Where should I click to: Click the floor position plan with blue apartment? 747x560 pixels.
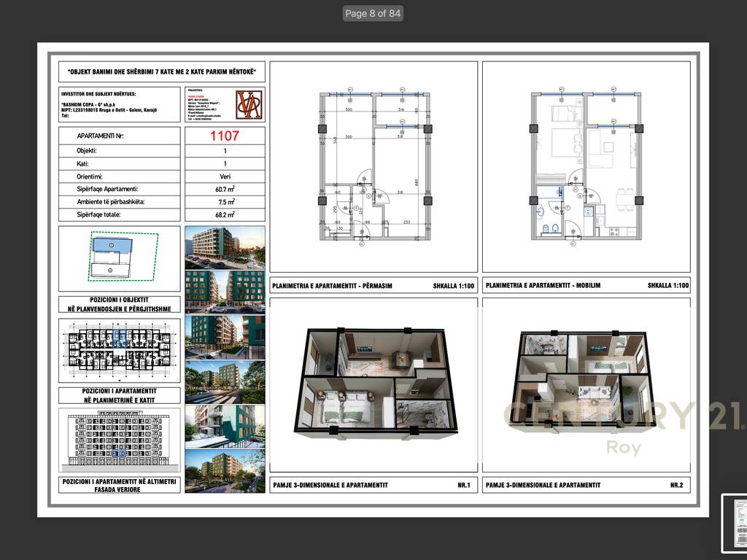pyautogui.click(x=120, y=351)
